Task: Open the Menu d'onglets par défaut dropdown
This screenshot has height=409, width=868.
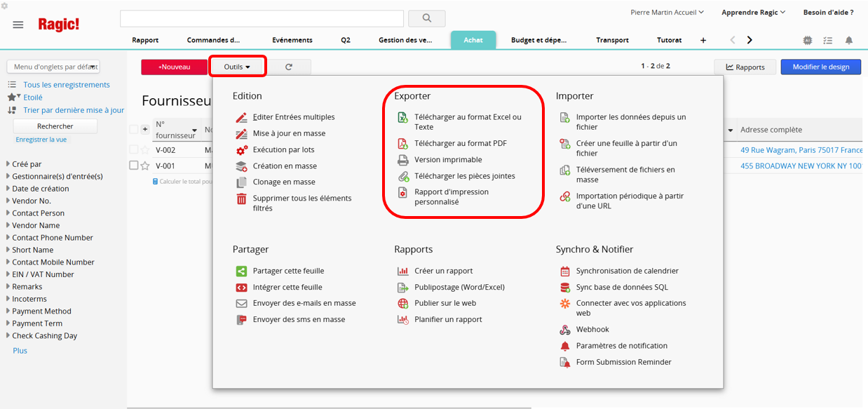Action: click(53, 67)
